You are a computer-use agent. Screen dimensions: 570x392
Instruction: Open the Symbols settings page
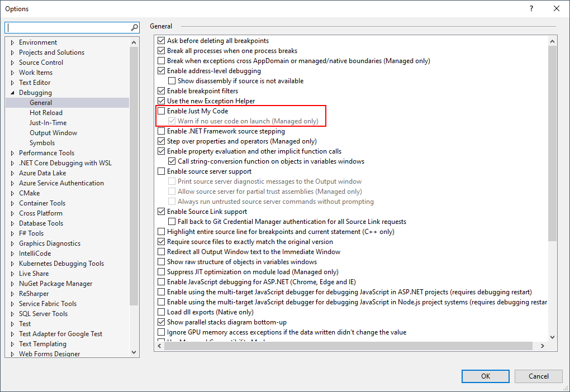point(42,143)
